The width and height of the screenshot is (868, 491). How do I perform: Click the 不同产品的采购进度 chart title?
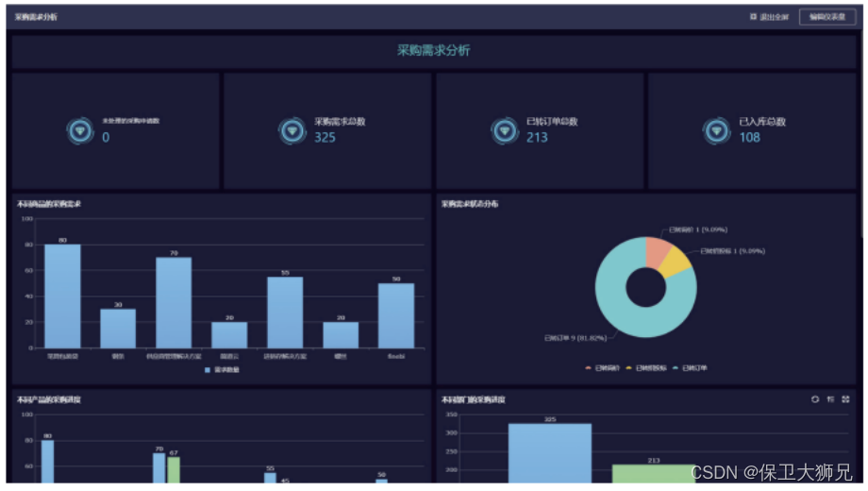(x=49, y=399)
